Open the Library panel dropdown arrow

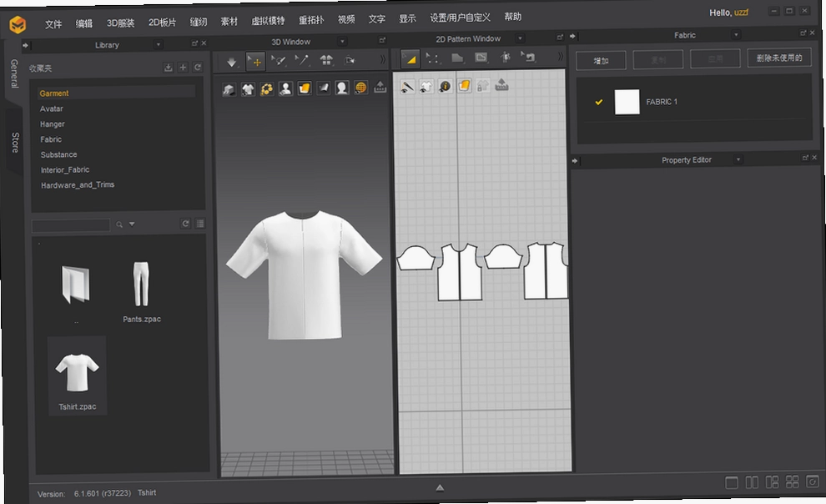point(158,45)
